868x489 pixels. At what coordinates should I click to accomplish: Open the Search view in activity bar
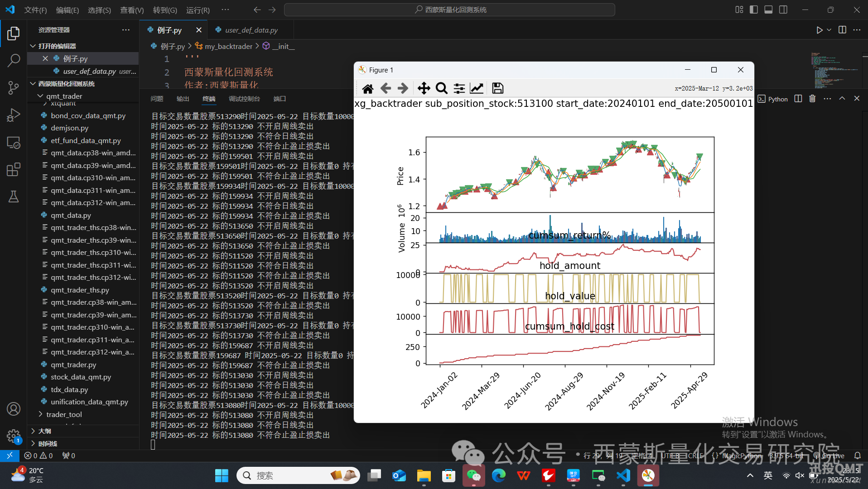[x=14, y=60]
